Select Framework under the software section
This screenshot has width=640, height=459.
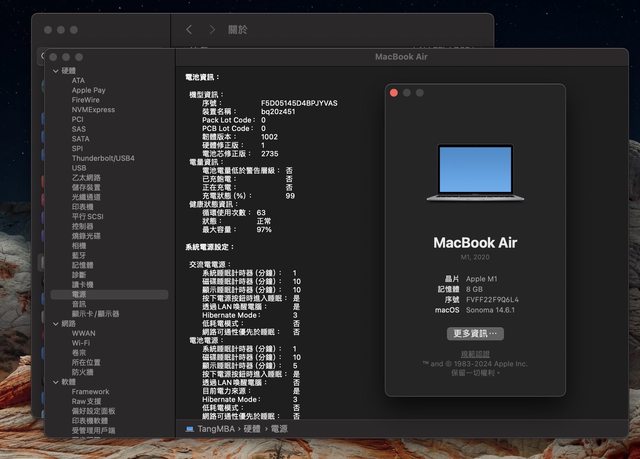[x=91, y=391]
